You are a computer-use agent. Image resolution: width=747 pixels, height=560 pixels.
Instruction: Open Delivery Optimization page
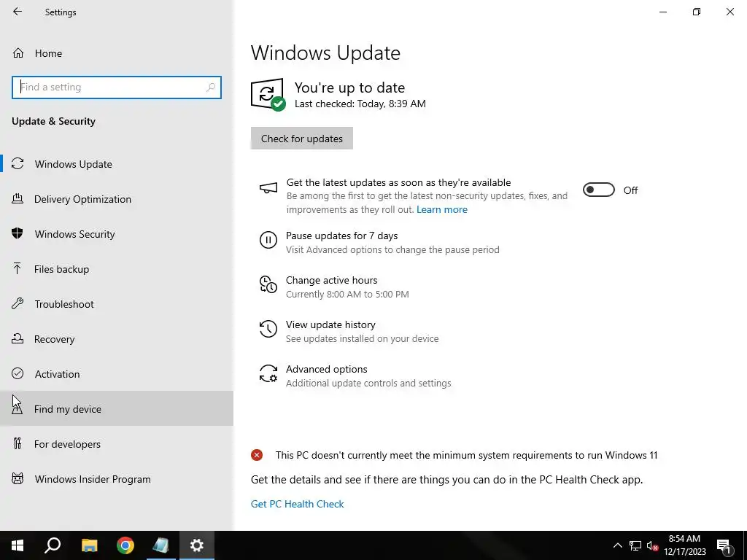pos(117,199)
